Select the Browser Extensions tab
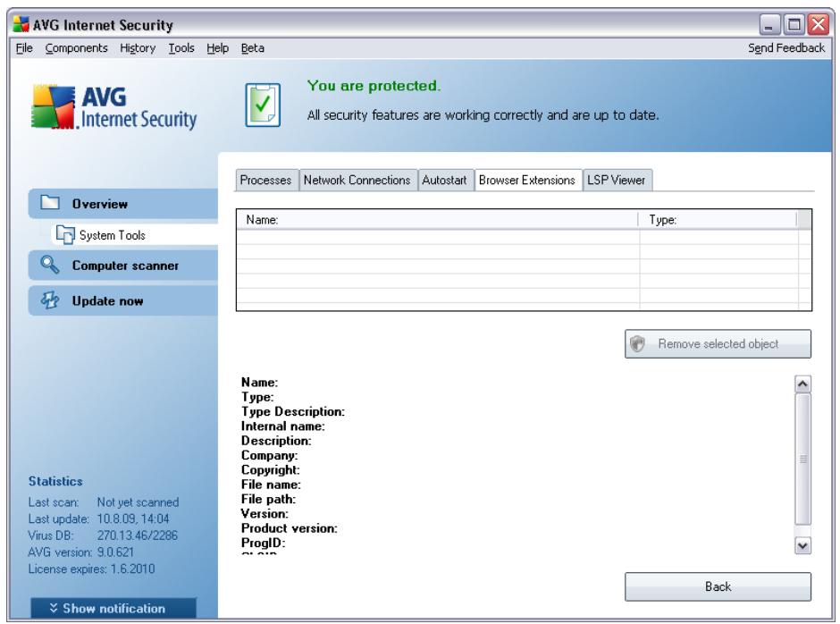The image size is (840, 624). pyautogui.click(x=527, y=180)
